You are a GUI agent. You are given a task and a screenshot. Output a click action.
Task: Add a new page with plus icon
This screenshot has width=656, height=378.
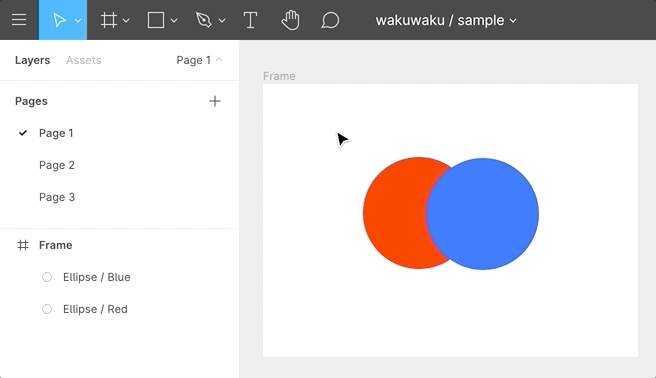click(215, 101)
